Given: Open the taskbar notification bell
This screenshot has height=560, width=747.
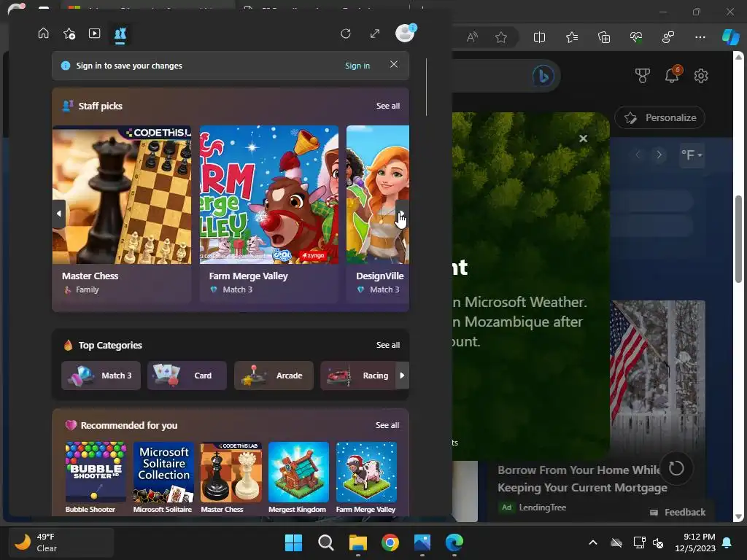Looking at the screenshot, I should 727,542.
